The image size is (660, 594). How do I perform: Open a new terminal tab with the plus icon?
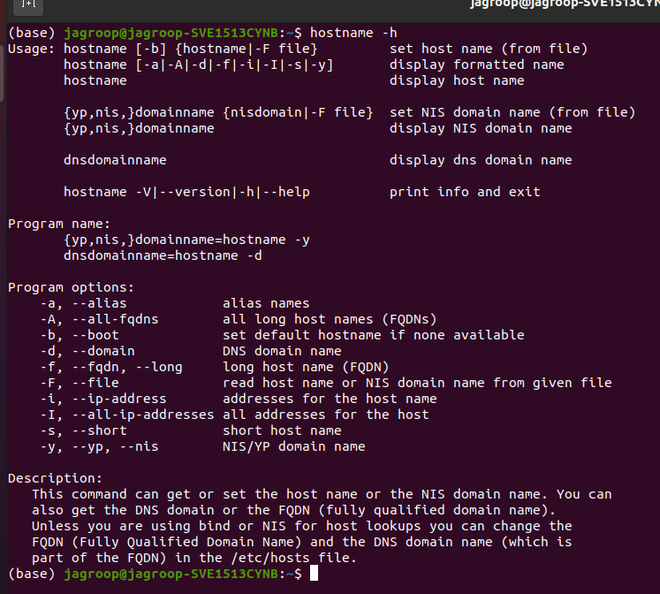pyautogui.click(x=28, y=5)
